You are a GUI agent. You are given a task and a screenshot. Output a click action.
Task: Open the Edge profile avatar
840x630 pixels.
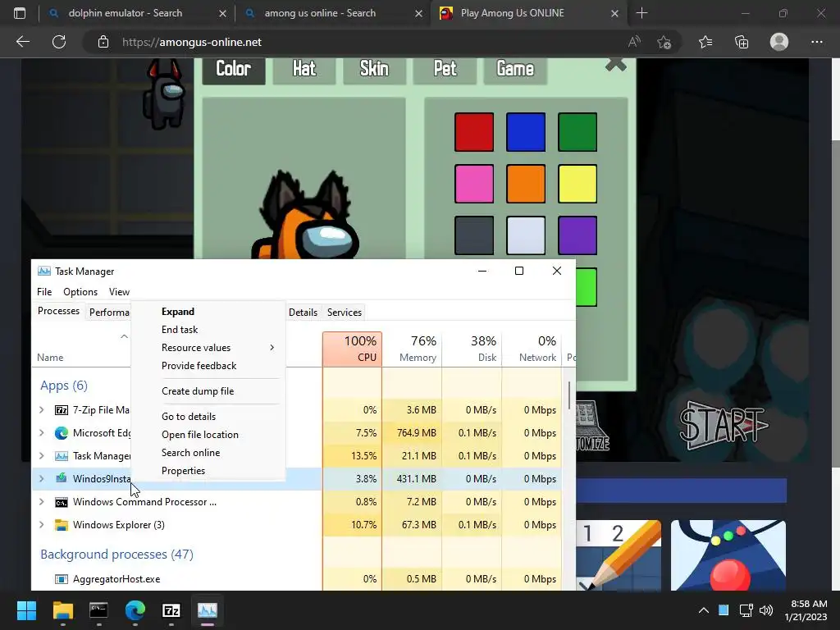[779, 42]
